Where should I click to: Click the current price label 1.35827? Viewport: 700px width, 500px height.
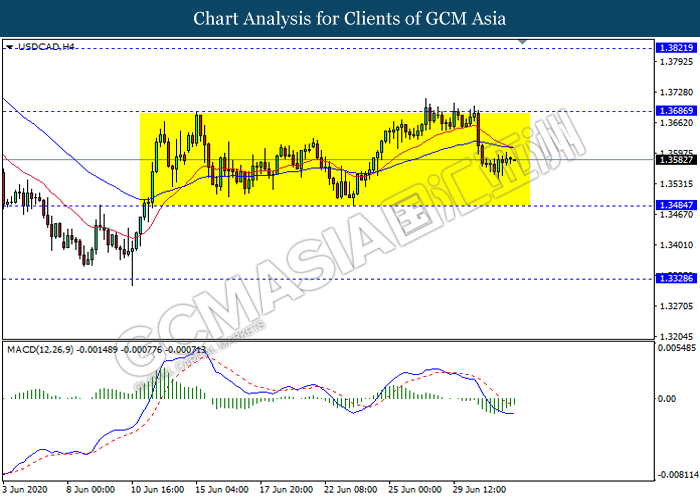676,159
